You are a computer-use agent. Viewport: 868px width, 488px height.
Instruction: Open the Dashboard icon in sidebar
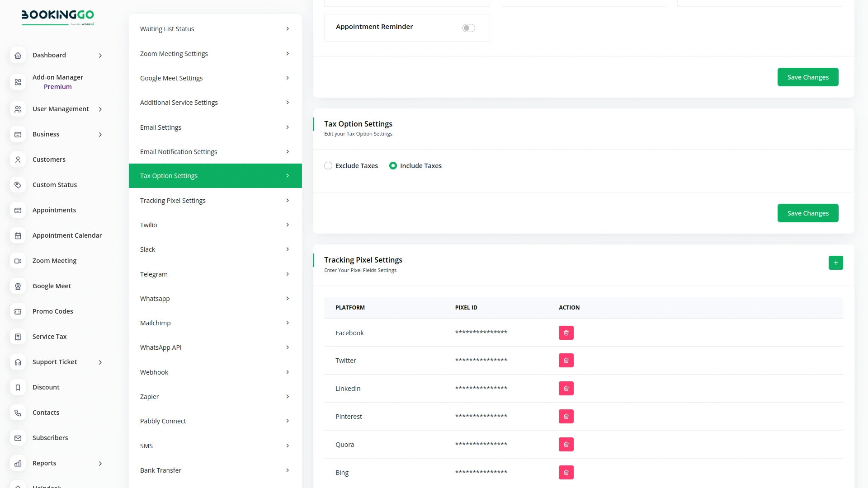point(18,55)
